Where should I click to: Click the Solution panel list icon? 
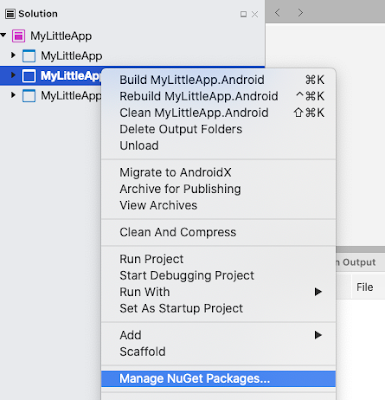click(11, 14)
